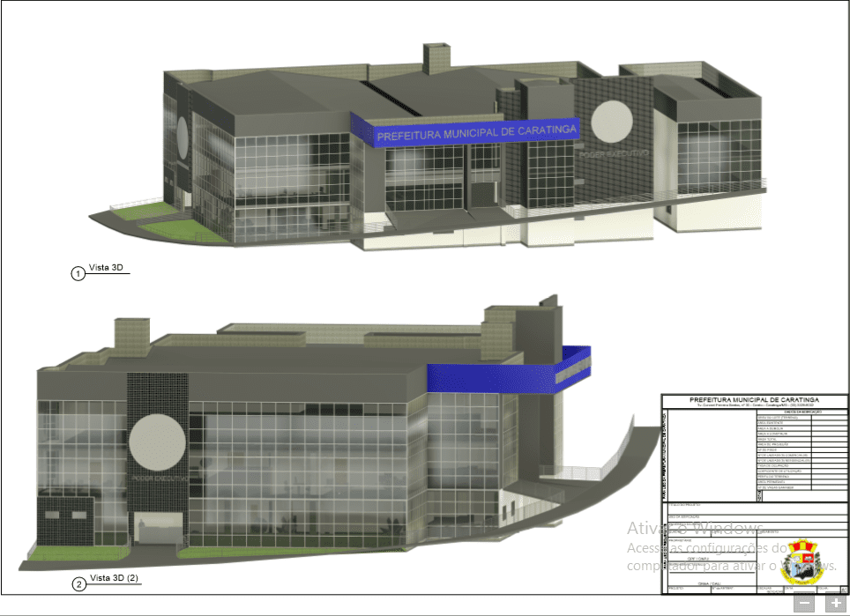
Task: Click the zoom out minus button
Action: coord(803,604)
